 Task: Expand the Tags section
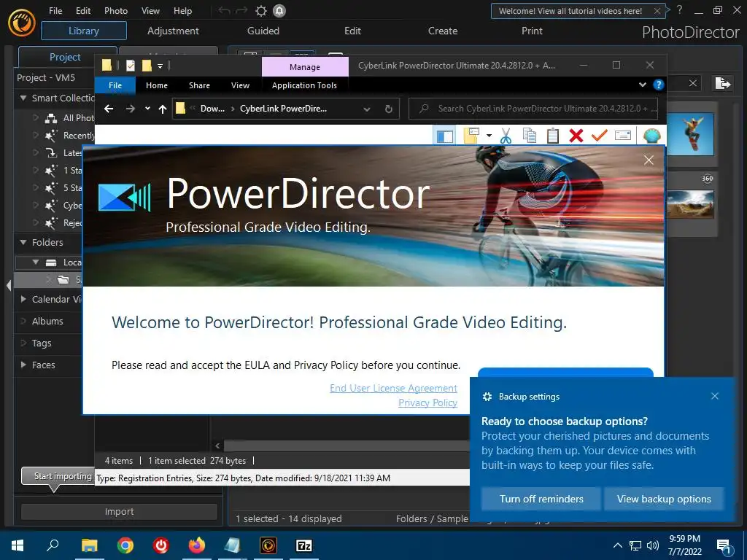click(23, 343)
